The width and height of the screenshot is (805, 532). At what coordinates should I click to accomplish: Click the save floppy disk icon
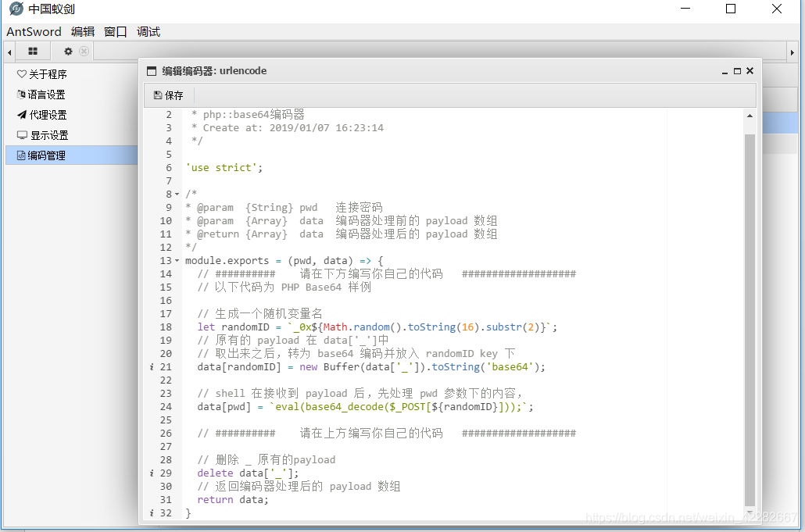tap(158, 95)
